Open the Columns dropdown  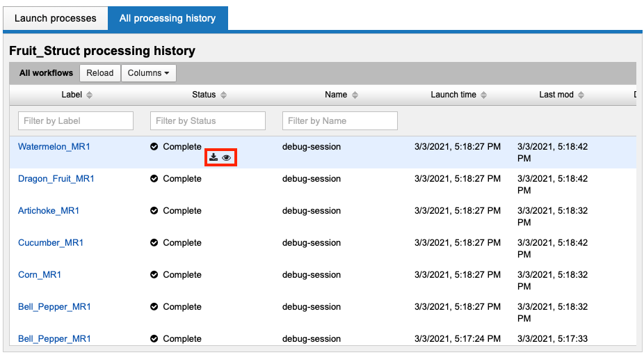148,73
